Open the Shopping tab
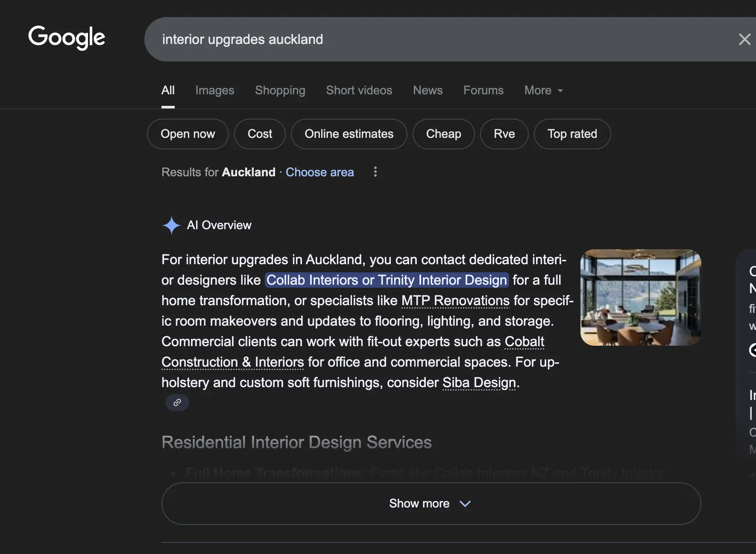Image resolution: width=756 pixels, height=554 pixels. 280,90
